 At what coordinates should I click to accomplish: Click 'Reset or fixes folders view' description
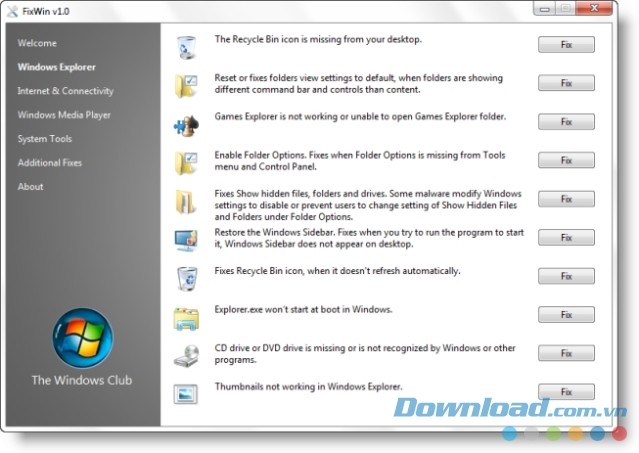click(x=359, y=84)
